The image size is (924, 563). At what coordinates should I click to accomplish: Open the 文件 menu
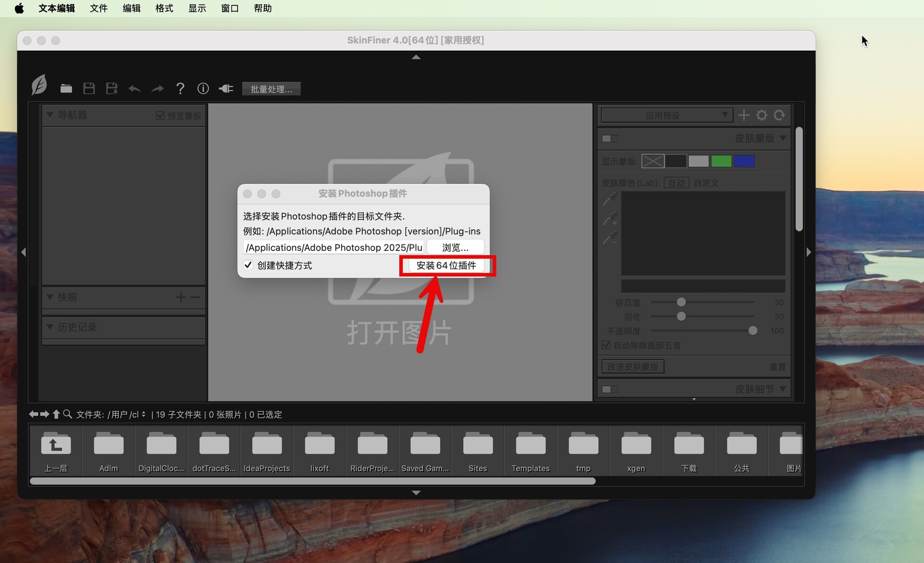(99, 8)
